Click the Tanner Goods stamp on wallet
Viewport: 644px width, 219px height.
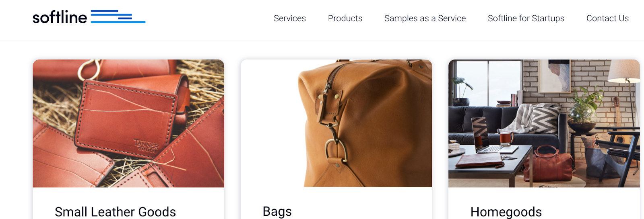tap(147, 145)
